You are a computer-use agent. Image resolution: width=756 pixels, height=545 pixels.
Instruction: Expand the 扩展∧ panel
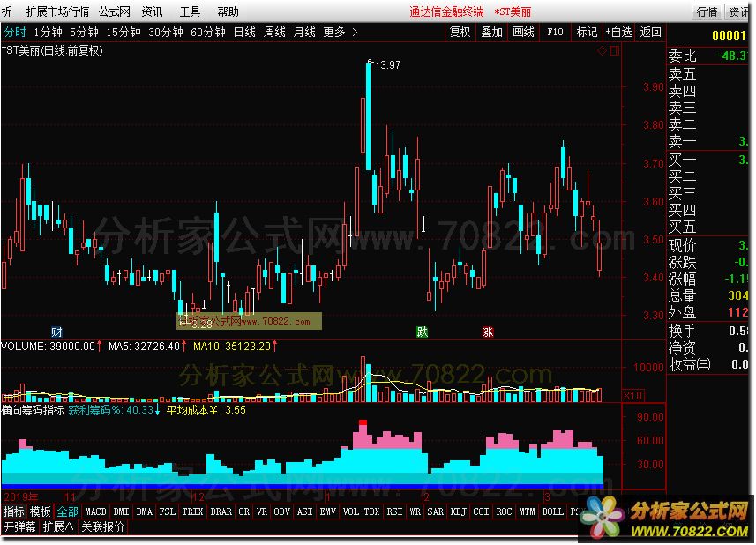(x=58, y=527)
